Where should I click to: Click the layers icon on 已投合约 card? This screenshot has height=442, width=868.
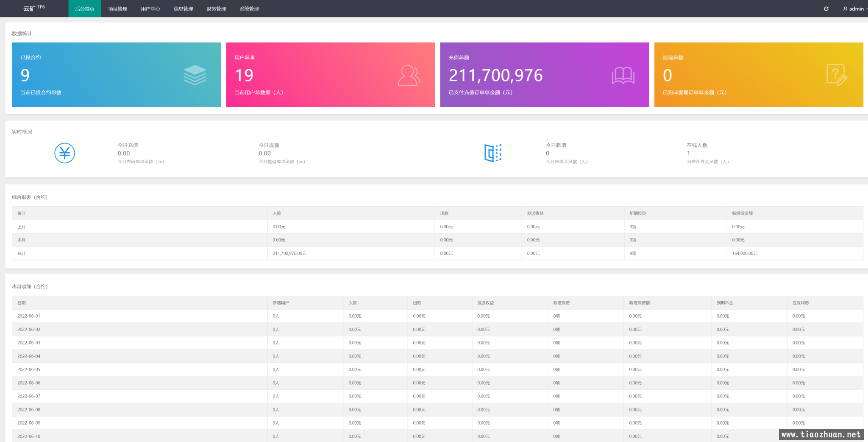point(195,75)
